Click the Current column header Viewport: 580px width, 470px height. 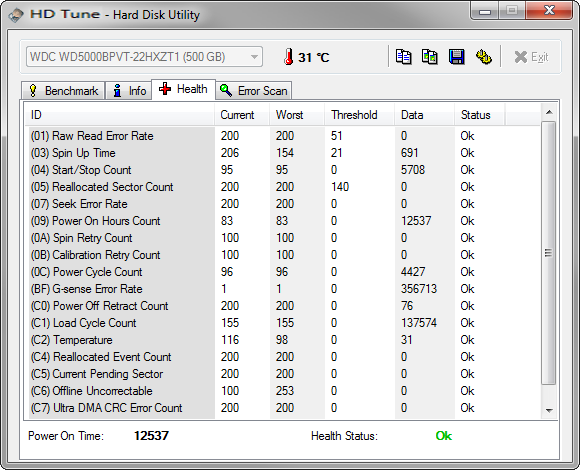[x=242, y=115]
